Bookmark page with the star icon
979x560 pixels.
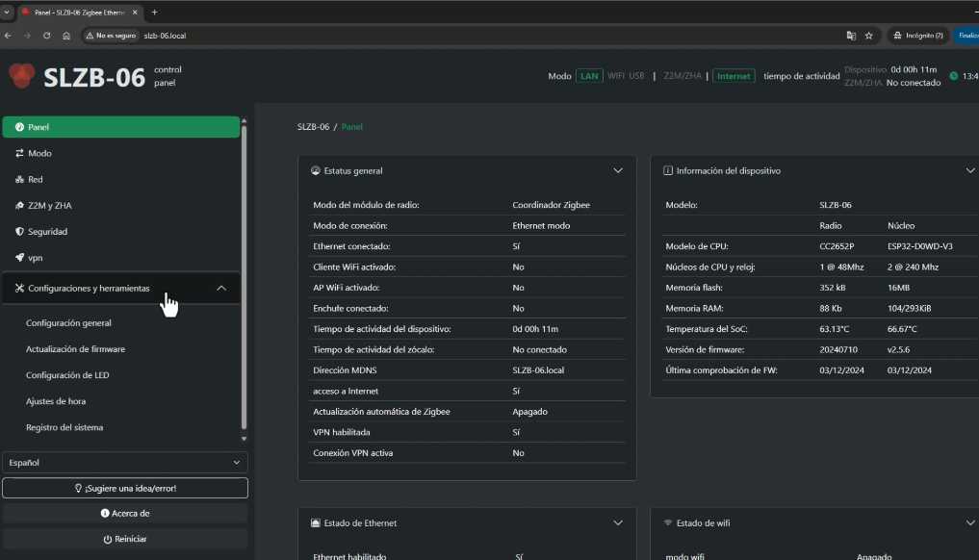pyautogui.click(x=868, y=36)
